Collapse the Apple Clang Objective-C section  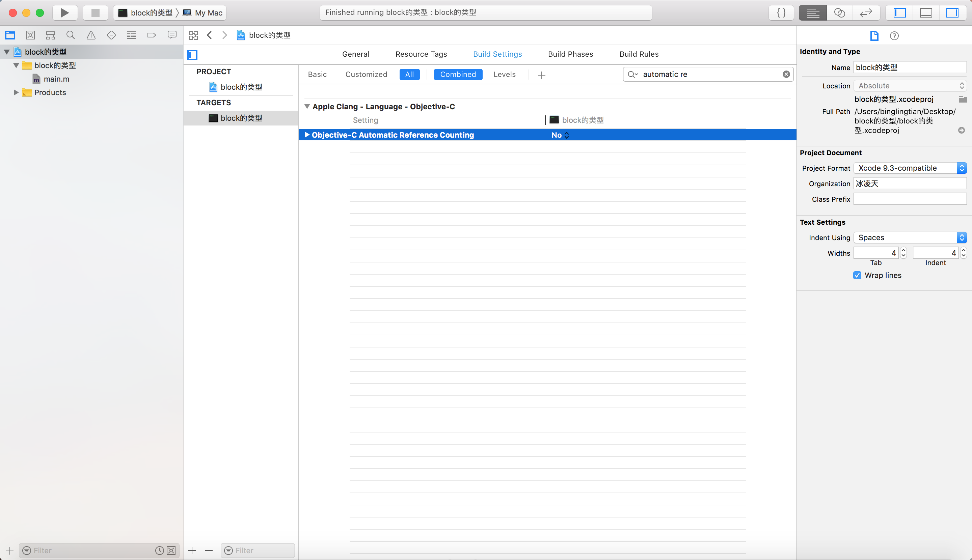tap(307, 107)
